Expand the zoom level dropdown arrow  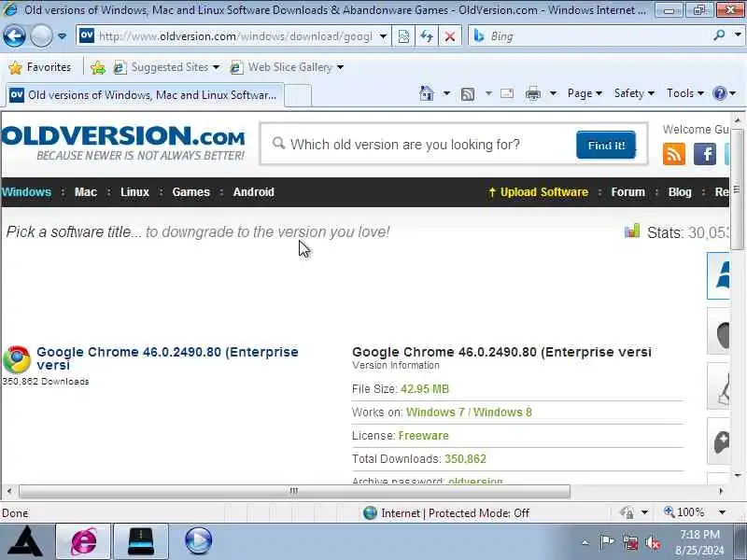[722, 512]
